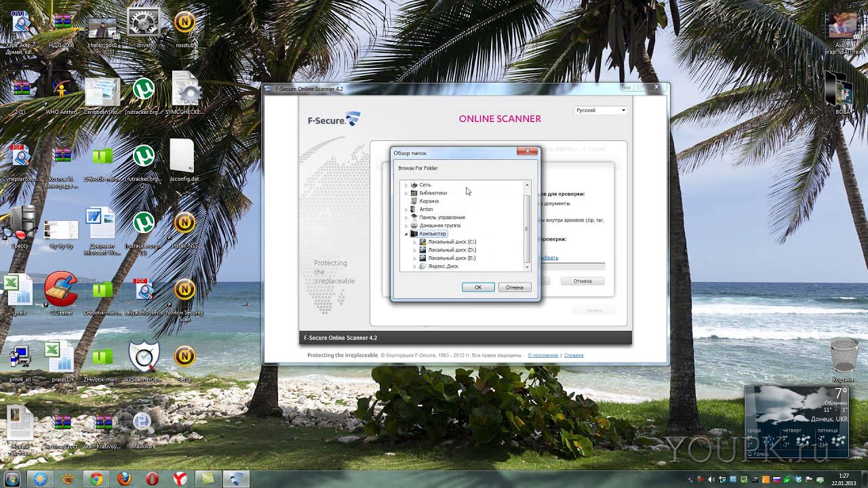Select the SYMCCHECKE desktop icon

tap(184, 94)
